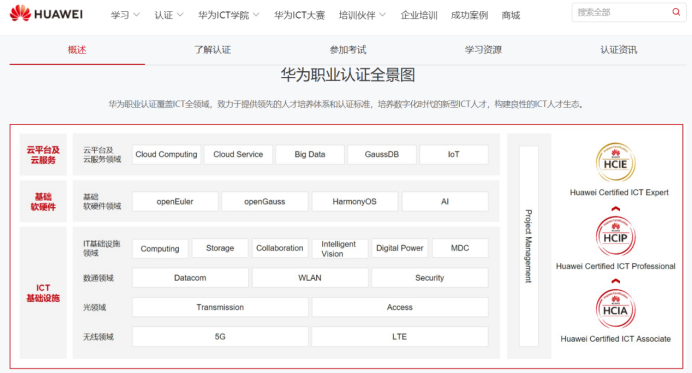Switch to the 学习资源 tab
Screen dimensions: 692x373
point(483,50)
